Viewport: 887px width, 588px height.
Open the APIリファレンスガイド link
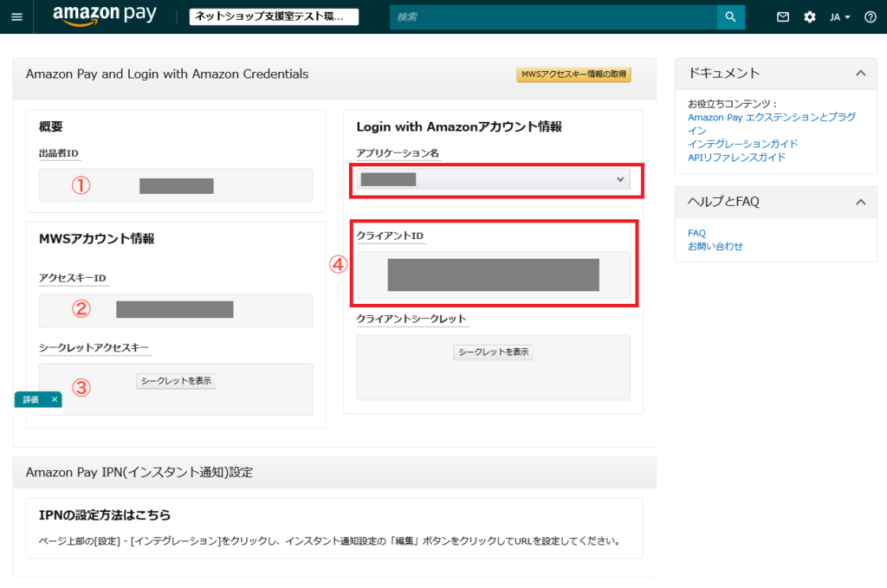pos(736,158)
